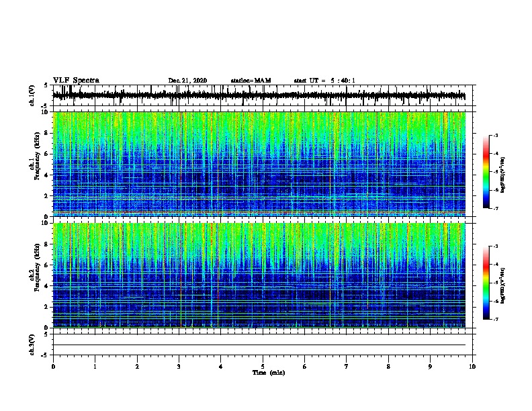Click the "VLF Spectra" plot title
Screen dimensions: 532x411
[76, 81]
